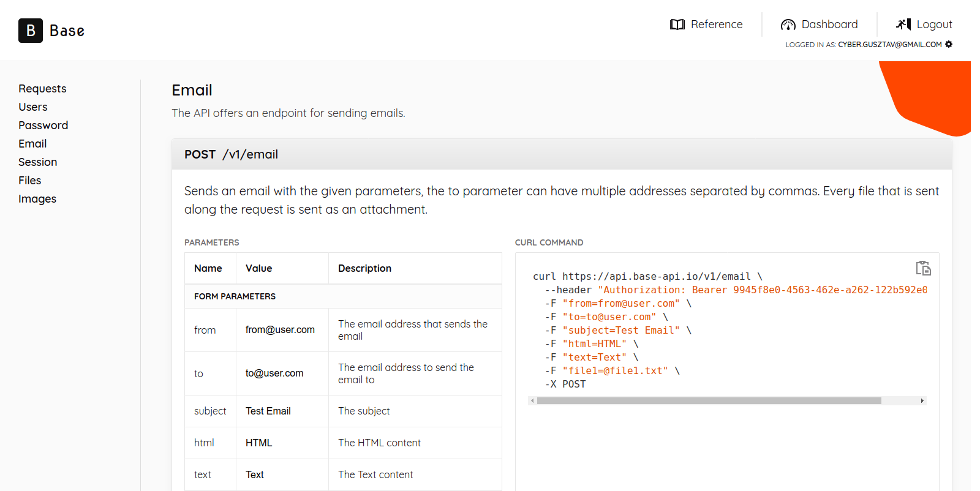Click the Reference link in header
Image resolution: width=980 pixels, height=491 pixels.
click(717, 24)
